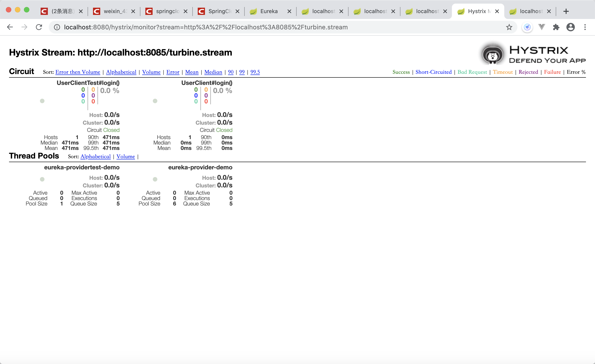This screenshot has height=364, width=595.
Task: Open the browser profile avatar
Action: 571,27
